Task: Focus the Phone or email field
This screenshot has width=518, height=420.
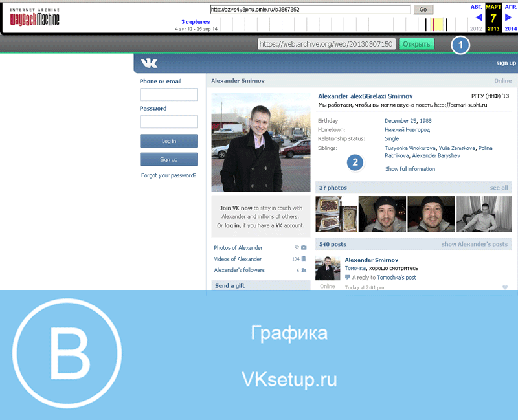Action: pyautogui.click(x=169, y=94)
